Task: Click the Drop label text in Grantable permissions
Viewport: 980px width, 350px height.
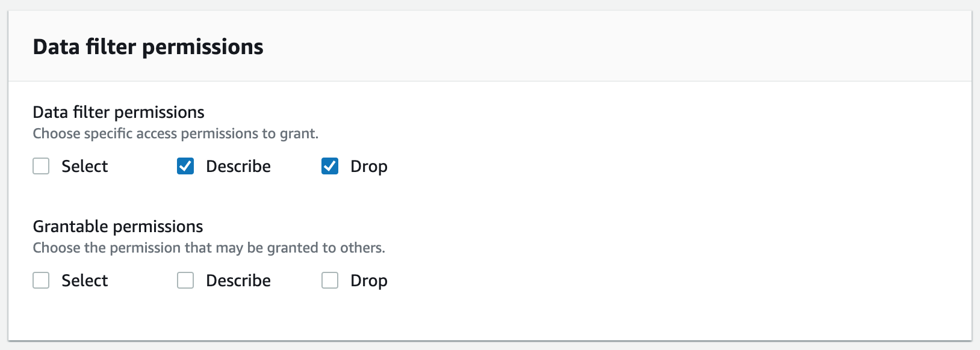Action: [368, 281]
